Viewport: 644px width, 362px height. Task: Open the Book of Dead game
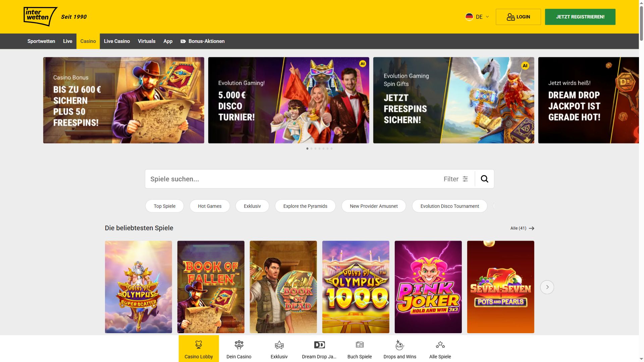[x=283, y=287]
